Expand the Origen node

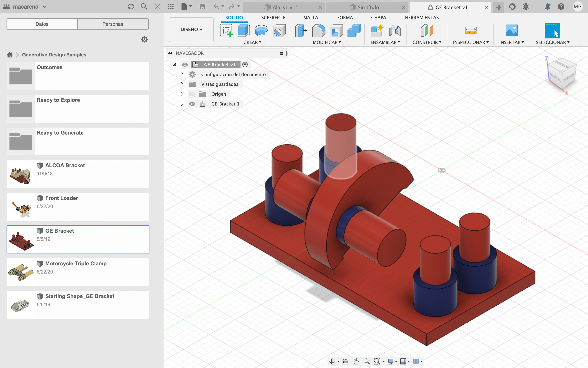182,94
